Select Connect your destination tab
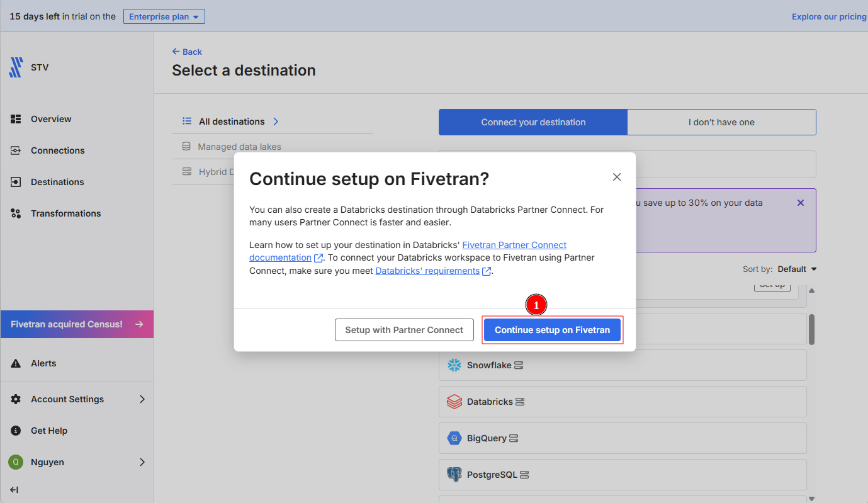 coord(533,122)
